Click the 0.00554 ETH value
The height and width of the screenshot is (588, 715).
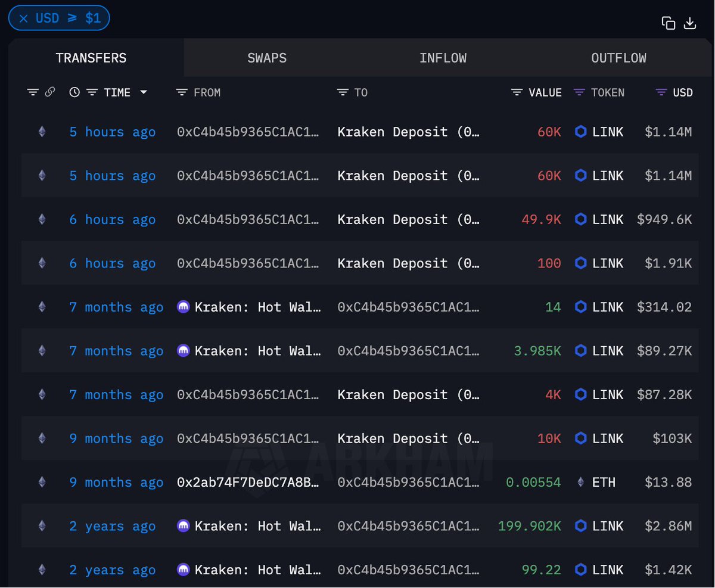point(533,482)
